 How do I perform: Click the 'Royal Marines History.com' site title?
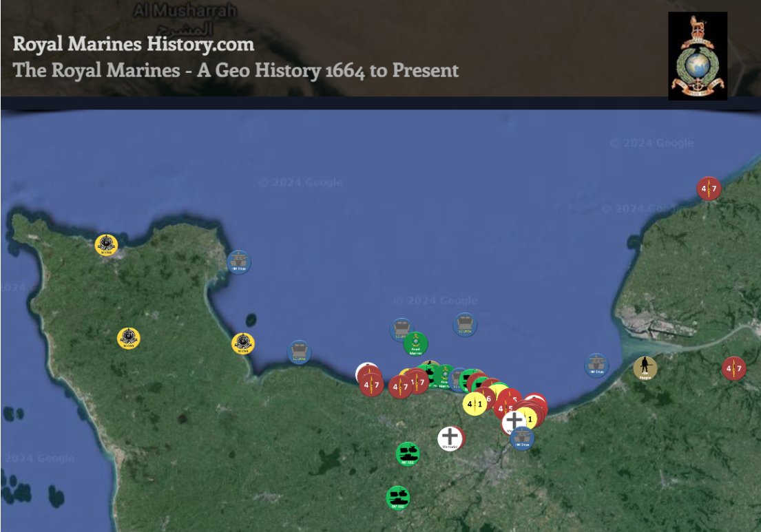click(x=134, y=43)
